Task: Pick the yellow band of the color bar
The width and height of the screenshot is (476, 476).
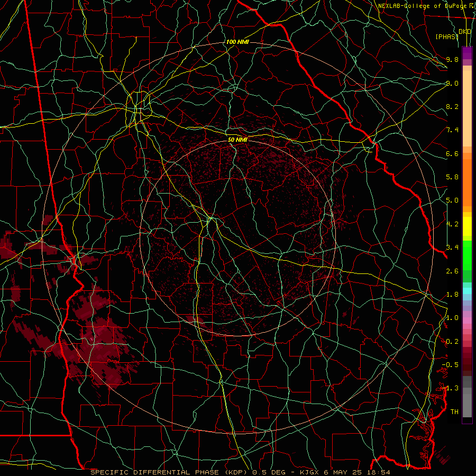Action: [x=467, y=226]
